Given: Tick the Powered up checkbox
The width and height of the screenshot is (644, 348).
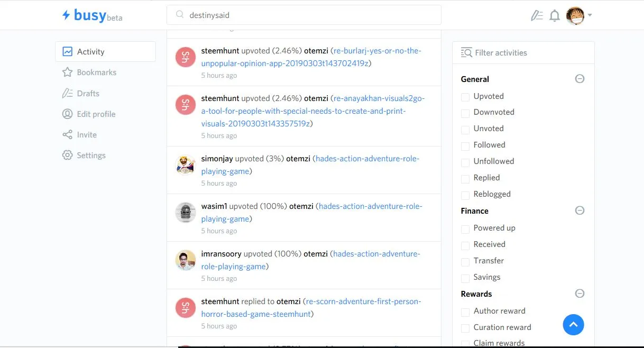Looking at the screenshot, I should click(x=465, y=228).
